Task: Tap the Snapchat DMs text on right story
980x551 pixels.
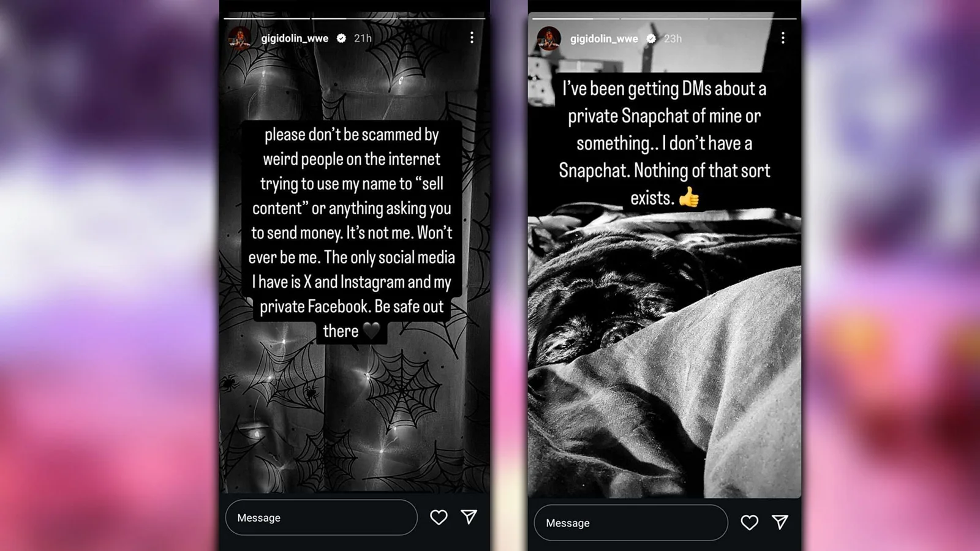Action: [x=665, y=143]
